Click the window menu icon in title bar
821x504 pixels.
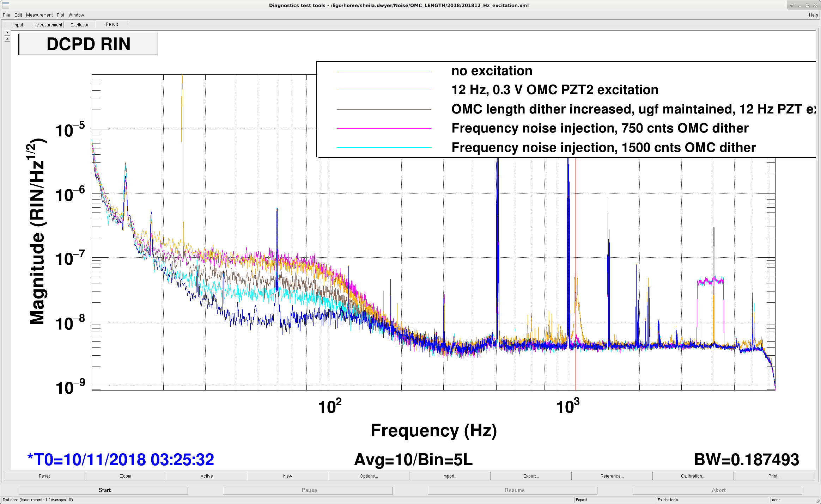coord(5,5)
